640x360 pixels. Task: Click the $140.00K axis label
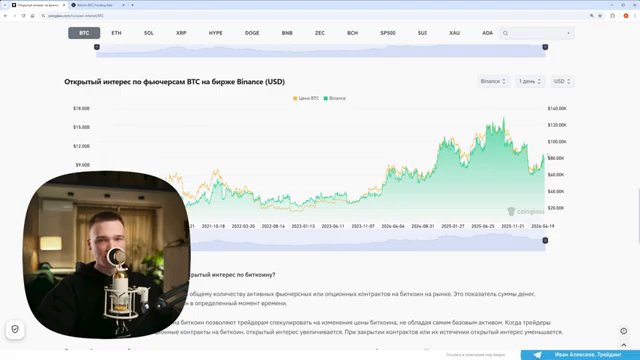pos(557,109)
